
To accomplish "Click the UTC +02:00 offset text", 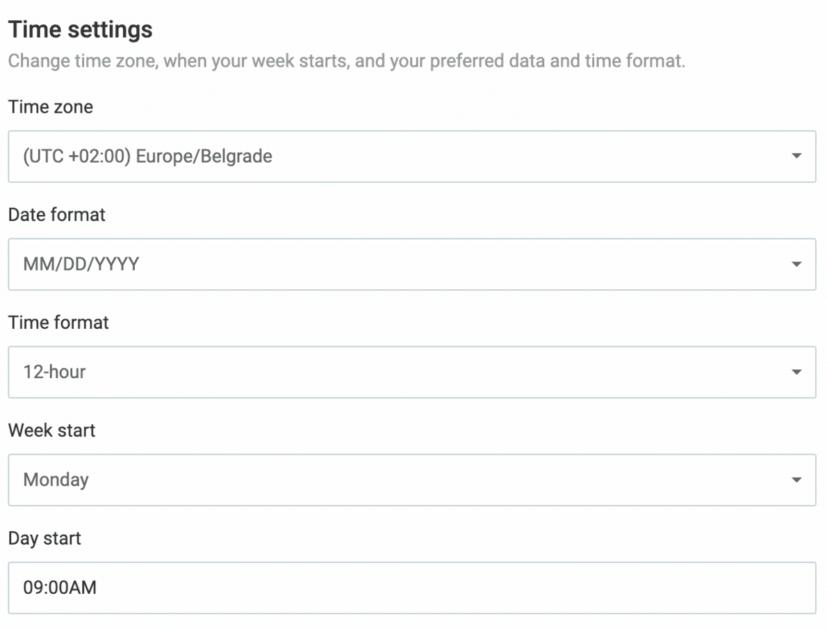I will [77, 156].
